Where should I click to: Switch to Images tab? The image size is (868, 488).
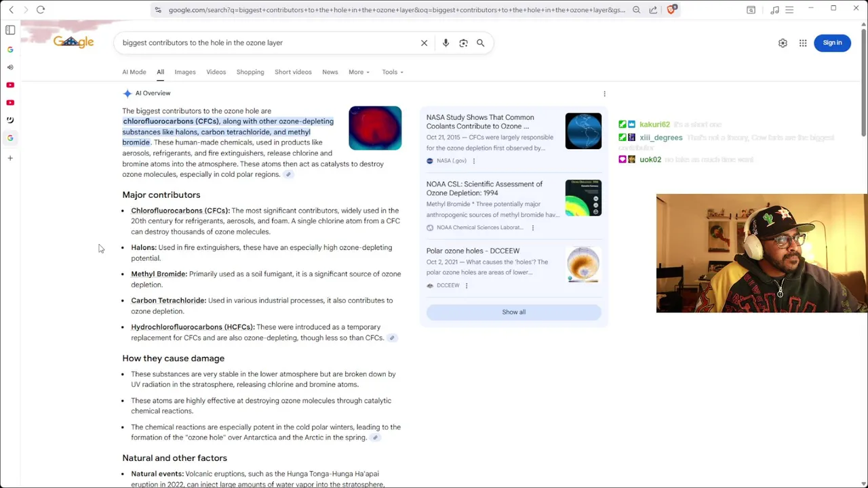(x=185, y=72)
